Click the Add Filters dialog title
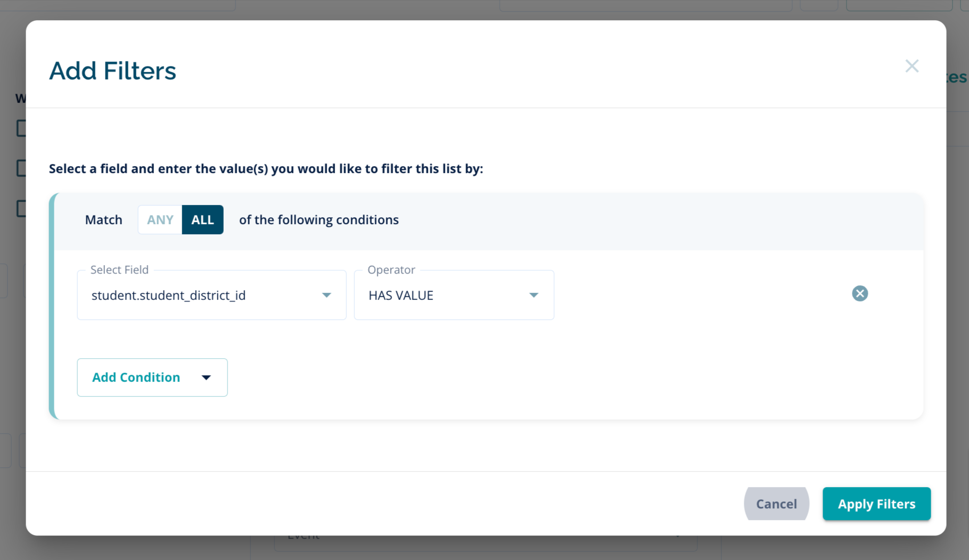The height and width of the screenshot is (560, 969). [x=112, y=71]
